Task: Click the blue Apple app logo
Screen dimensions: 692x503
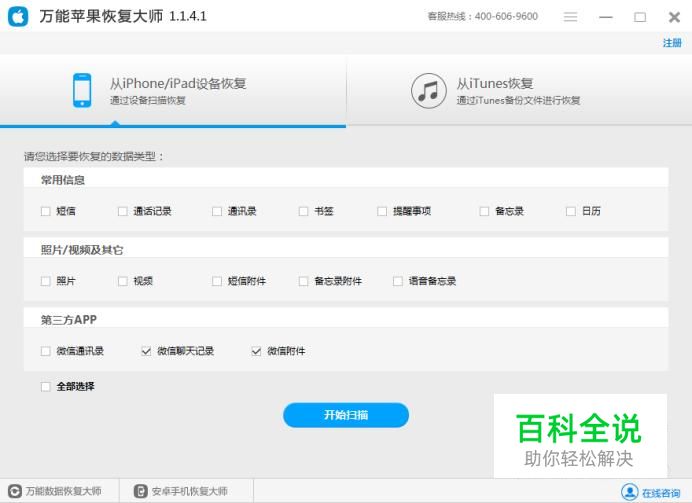Action: pyautogui.click(x=18, y=17)
